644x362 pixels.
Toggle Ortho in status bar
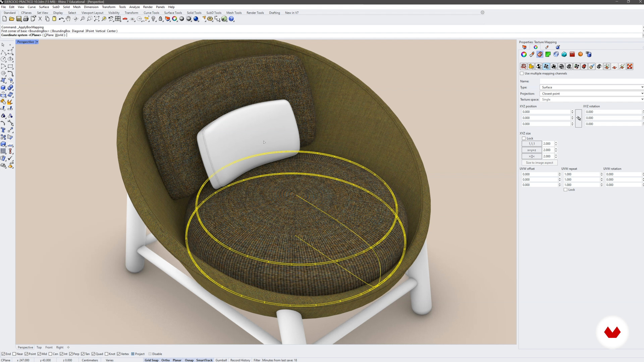pyautogui.click(x=165, y=360)
